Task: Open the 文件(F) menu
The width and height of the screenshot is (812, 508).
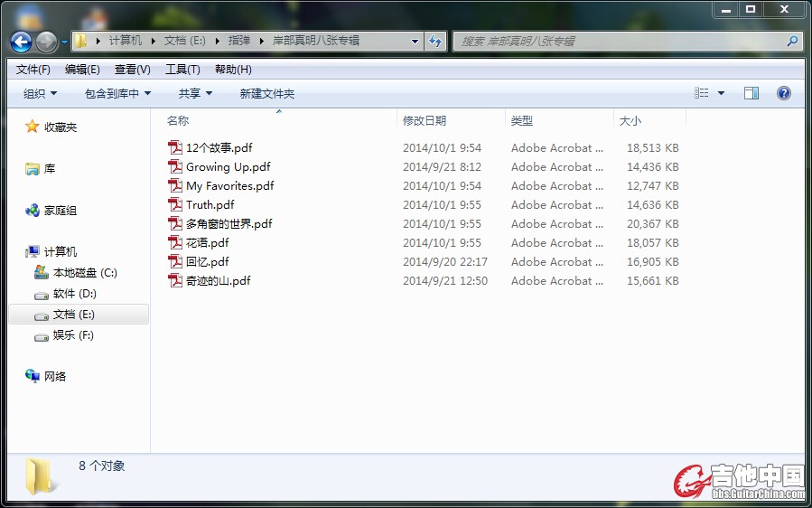Action: 33,70
